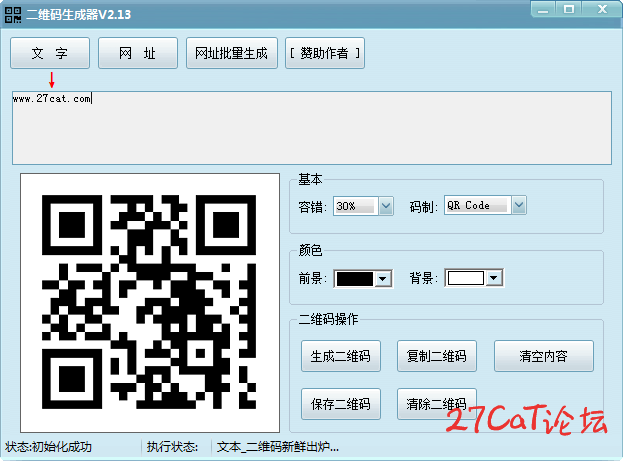
Task: Click the white 背景 background color swatch
Action: 466,278
